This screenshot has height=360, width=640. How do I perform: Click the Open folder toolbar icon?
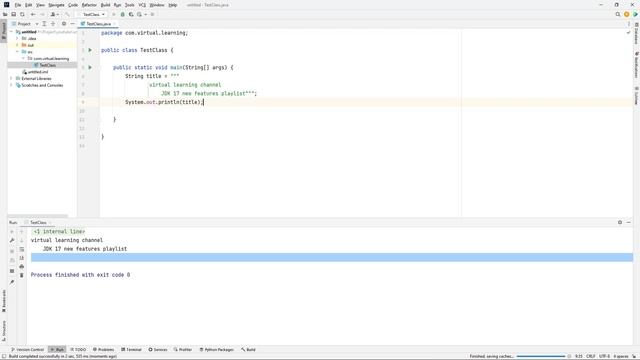[x=5, y=14]
